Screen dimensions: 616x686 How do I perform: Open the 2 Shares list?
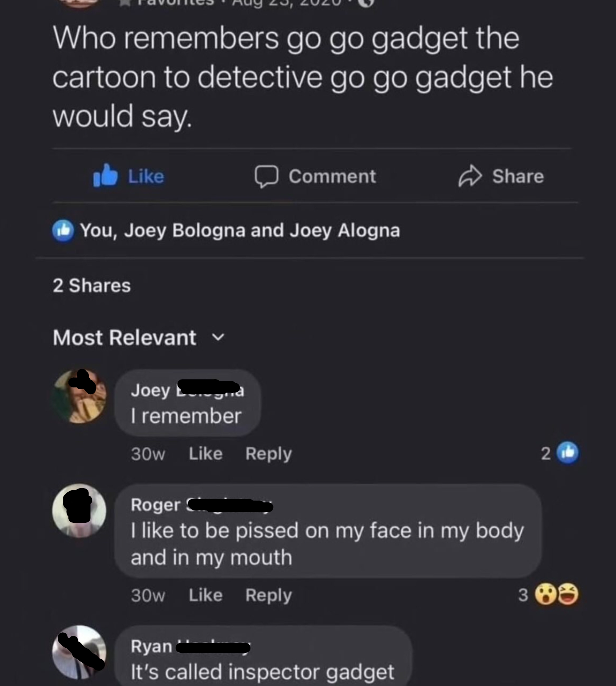click(x=92, y=285)
